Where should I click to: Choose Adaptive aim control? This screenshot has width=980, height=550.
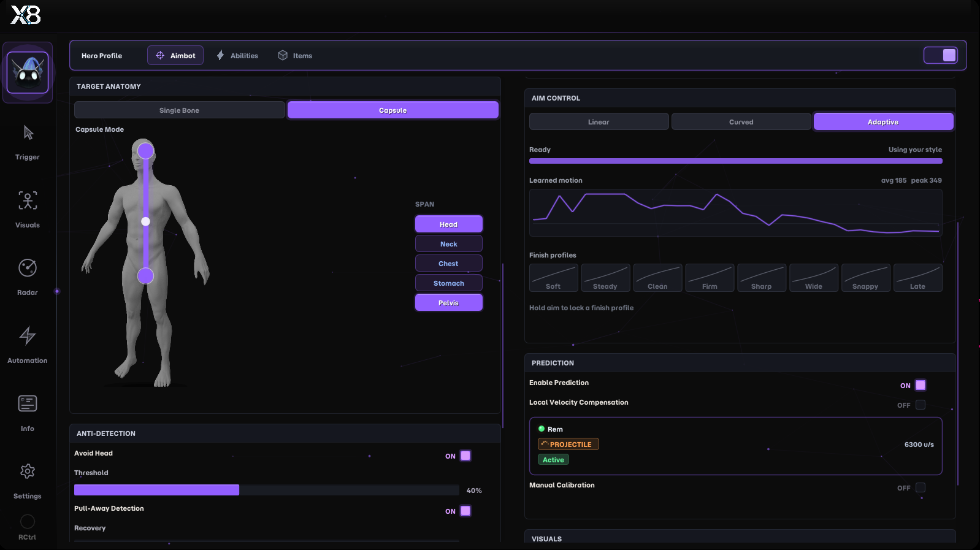click(x=883, y=122)
